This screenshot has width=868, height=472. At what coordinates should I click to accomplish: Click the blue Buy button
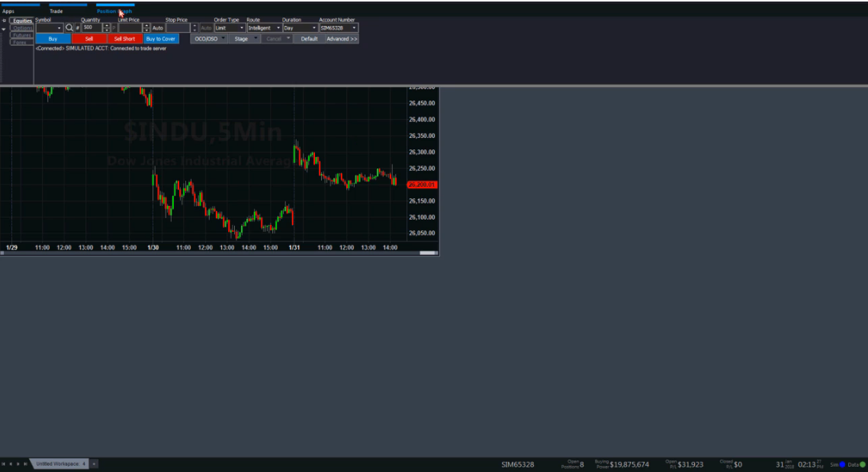(x=53, y=39)
